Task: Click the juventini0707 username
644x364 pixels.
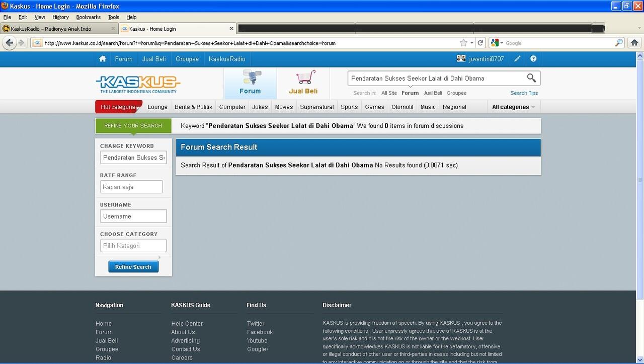Action: pyautogui.click(x=486, y=59)
